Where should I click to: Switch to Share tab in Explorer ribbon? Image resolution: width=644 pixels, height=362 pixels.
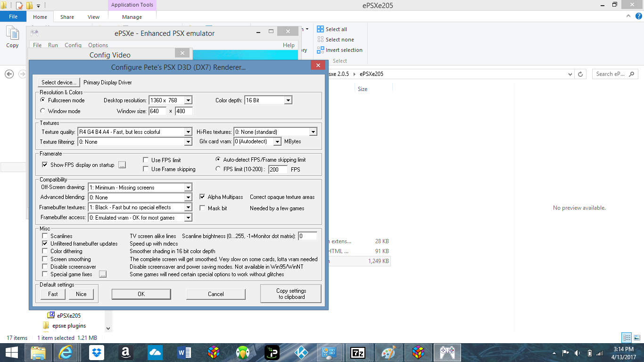coord(67,17)
